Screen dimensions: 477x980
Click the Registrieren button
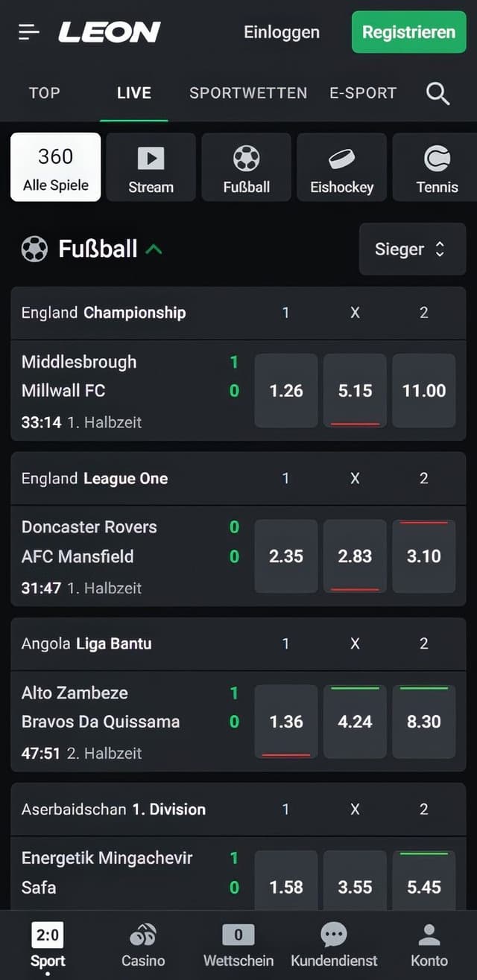[408, 32]
